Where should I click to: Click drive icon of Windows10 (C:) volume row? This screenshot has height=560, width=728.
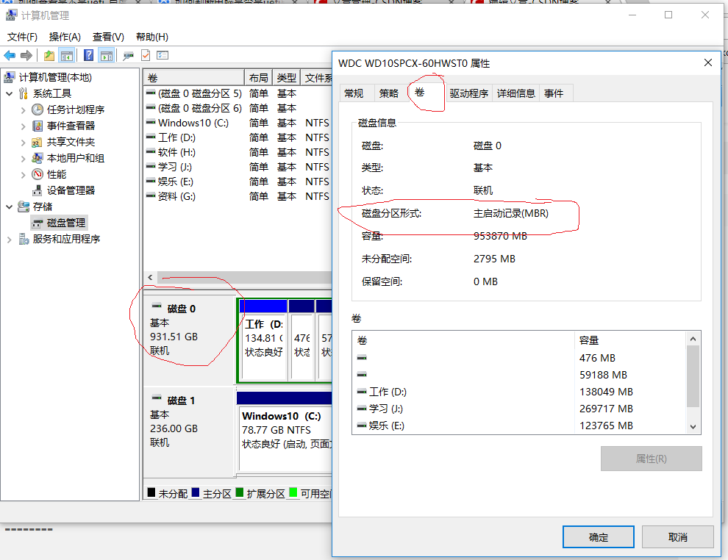click(151, 123)
